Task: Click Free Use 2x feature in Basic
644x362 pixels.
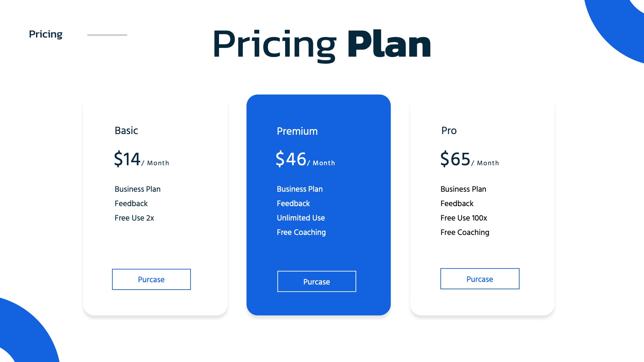Action: (x=134, y=218)
